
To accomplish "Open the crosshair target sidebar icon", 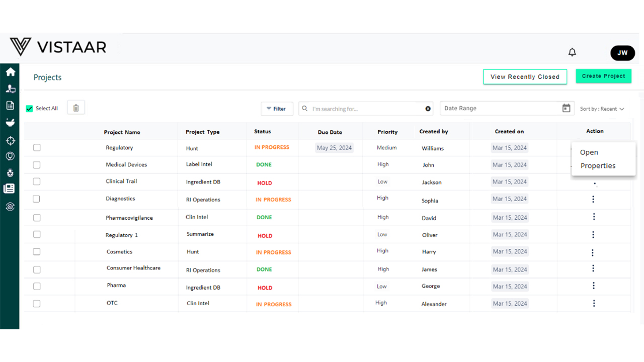I will 10,140.
